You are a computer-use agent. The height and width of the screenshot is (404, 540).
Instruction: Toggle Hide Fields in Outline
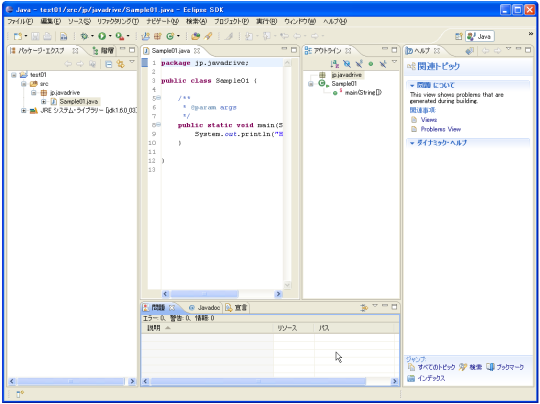point(347,64)
